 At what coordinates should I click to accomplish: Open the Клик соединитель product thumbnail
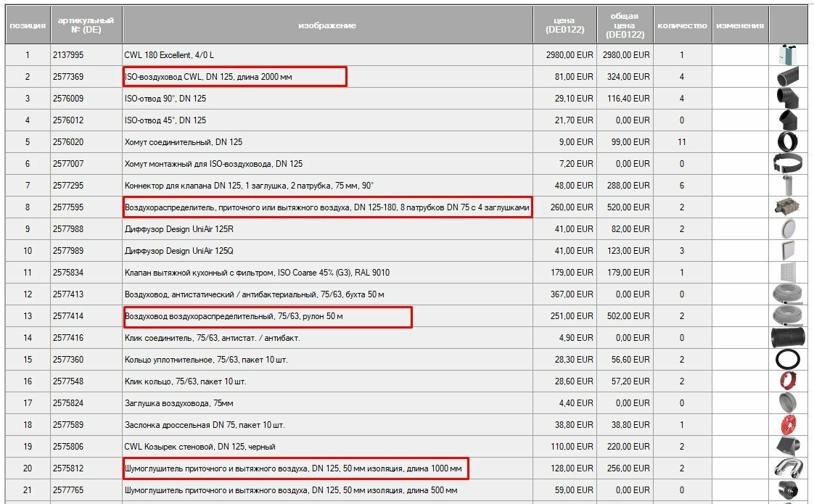[x=788, y=338]
